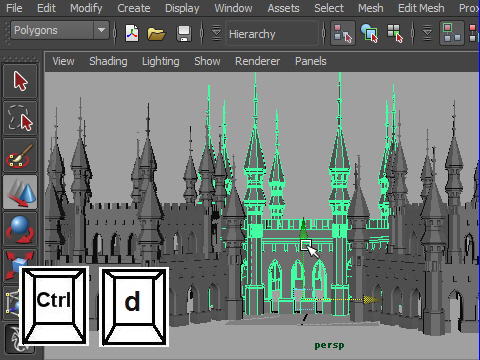Screen dimensions: 480x360
Task: Open the Polygons menu set dropdown
Action: (x=60, y=30)
